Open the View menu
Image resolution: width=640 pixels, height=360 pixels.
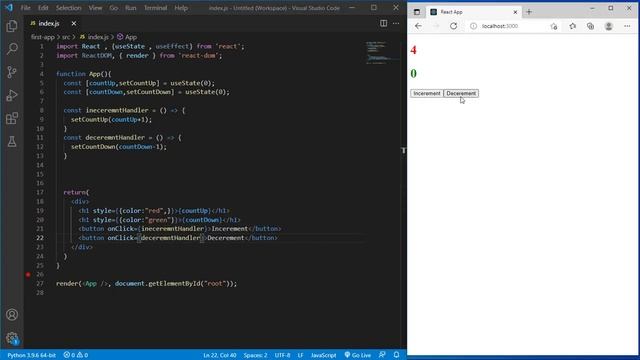pyautogui.click(x=95, y=8)
